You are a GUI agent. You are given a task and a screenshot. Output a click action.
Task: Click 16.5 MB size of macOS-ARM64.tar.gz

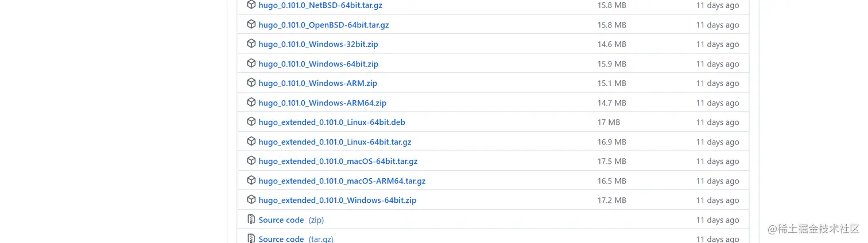(611, 181)
